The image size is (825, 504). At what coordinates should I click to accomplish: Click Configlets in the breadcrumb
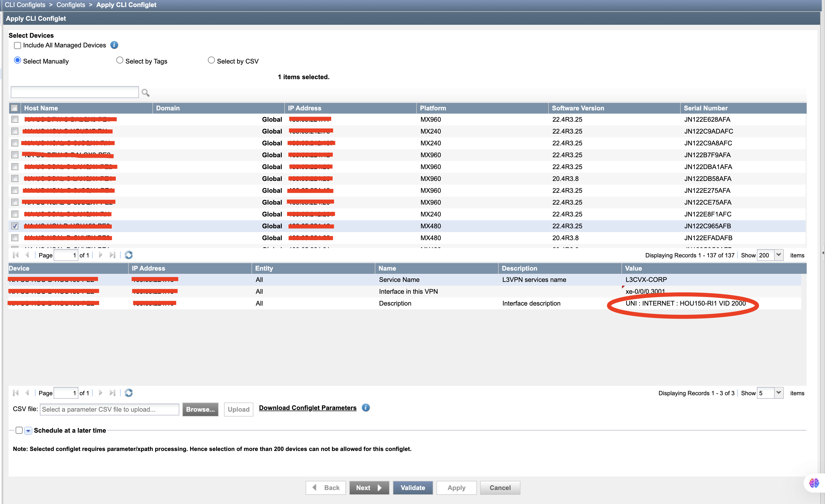click(71, 5)
